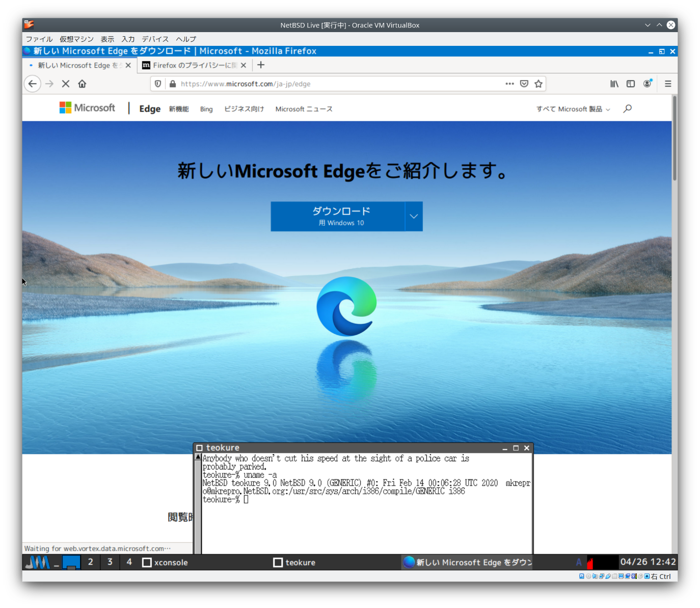Stop page loading with the X button
Image resolution: width=700 pixels, height=608 pixels.
pos(66,84)
